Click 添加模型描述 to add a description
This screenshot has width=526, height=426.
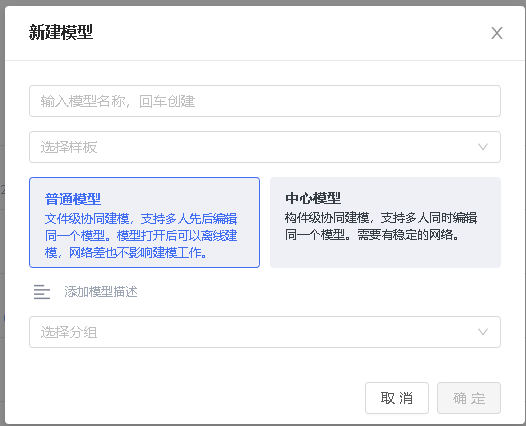(x=101, y=292)
